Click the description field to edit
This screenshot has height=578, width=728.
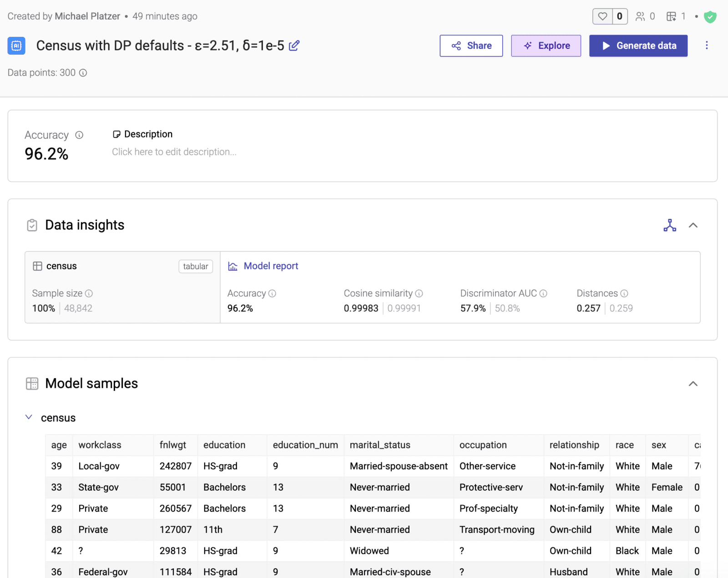(x=174, y=152)
